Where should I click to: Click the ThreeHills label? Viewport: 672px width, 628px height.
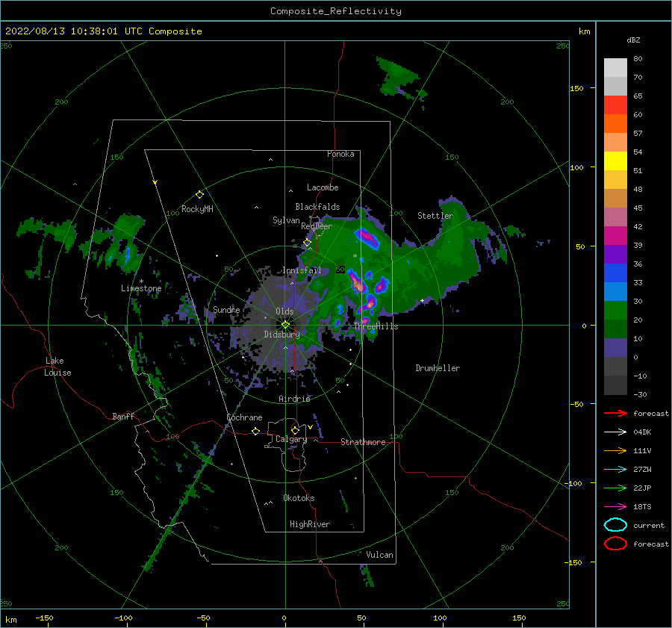coord(376,326)
